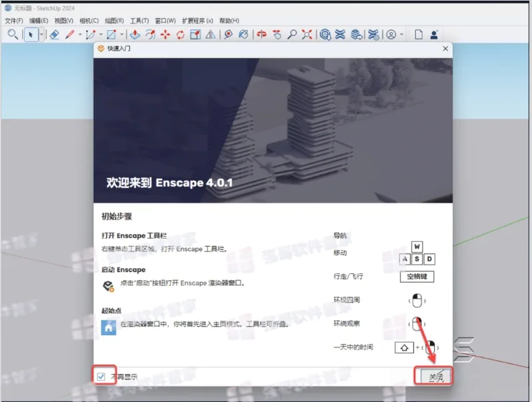Click the 行走/飞行 label
The height and width of the screenshot is (402, 532).
click(x=348, y=276)
